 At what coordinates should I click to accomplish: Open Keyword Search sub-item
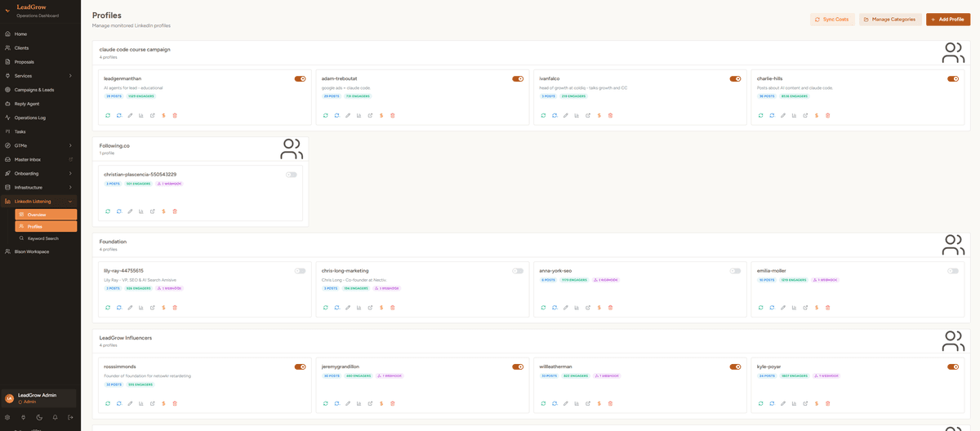46,238
